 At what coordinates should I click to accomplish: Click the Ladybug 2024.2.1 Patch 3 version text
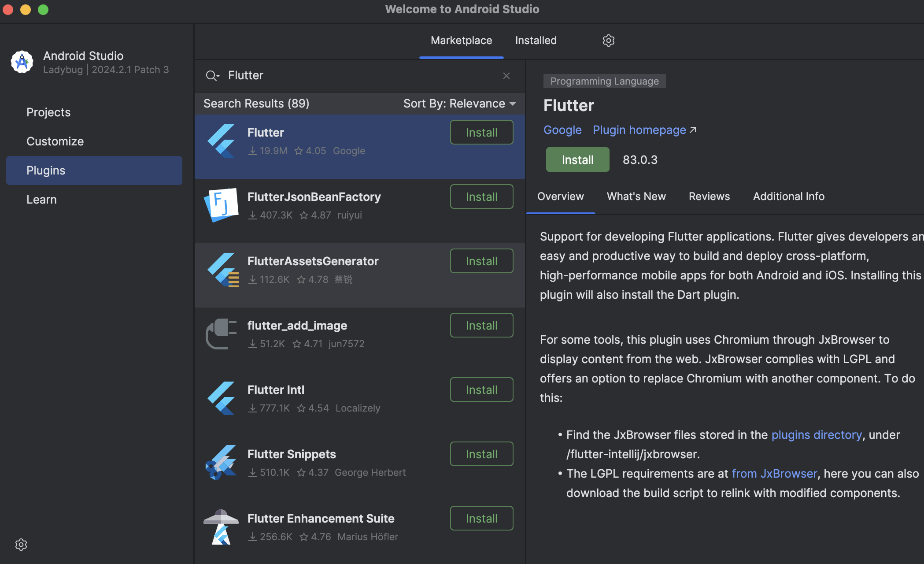point(106,70)
